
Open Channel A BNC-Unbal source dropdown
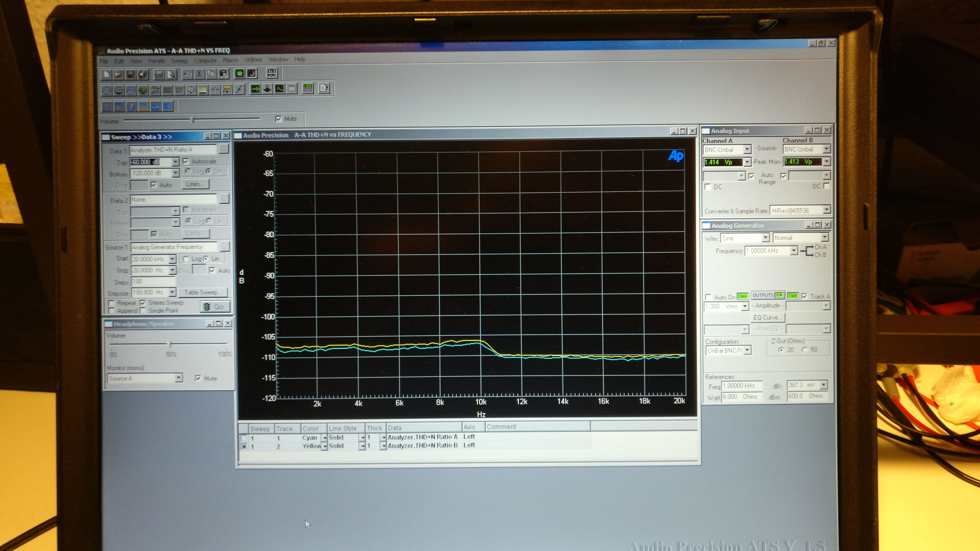click(747, 149)
